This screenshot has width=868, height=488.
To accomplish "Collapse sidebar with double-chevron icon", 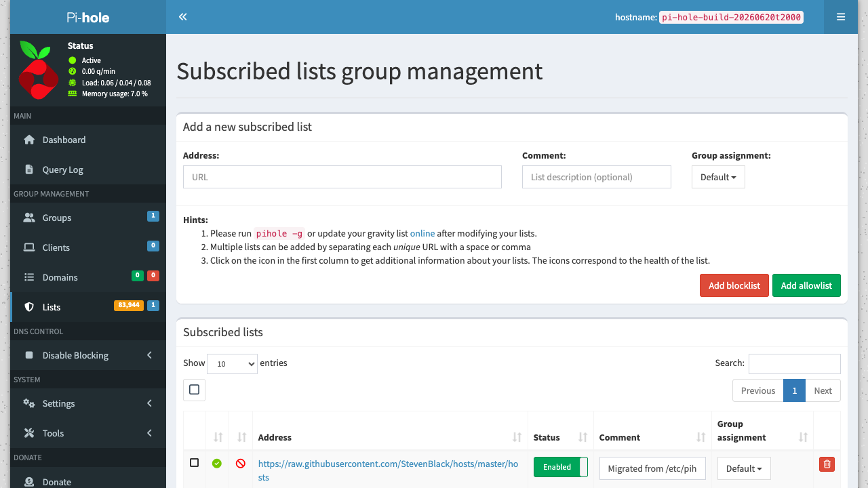I will point(182,17).
